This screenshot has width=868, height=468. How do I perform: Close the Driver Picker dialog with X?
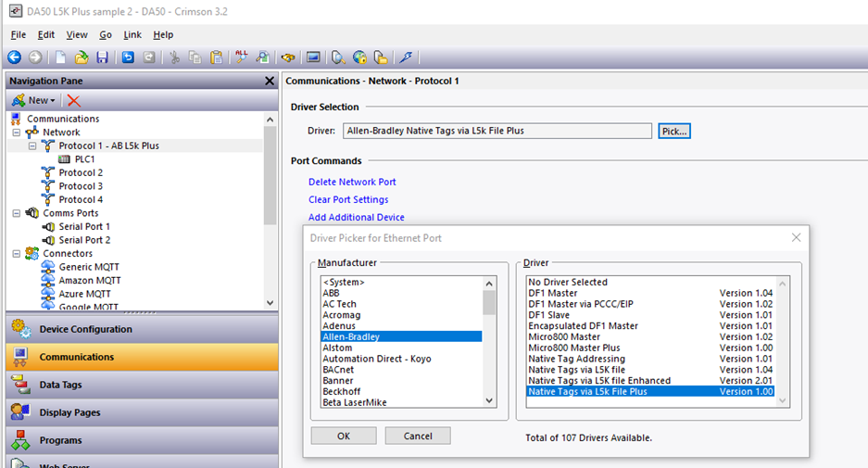[x=796, y=237]
